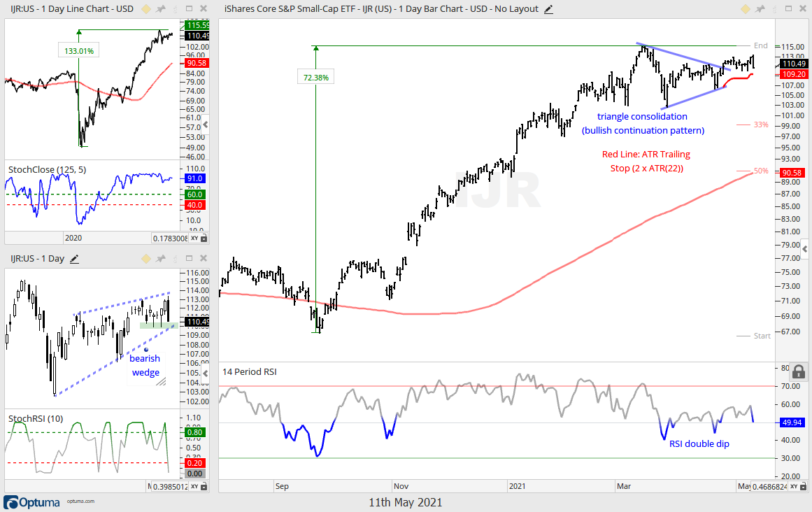Click the green 0.80 StochRSI level tag

pos(194,432)
